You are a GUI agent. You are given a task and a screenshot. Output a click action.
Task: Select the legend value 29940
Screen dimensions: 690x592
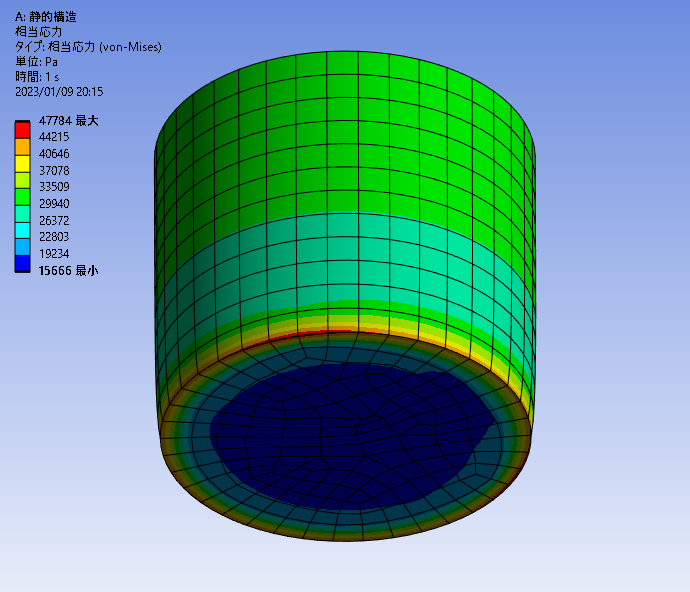click(54, 203)
